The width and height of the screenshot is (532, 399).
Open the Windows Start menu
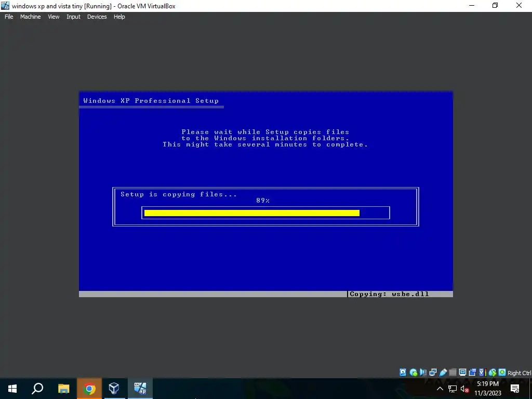click(12, 389)
